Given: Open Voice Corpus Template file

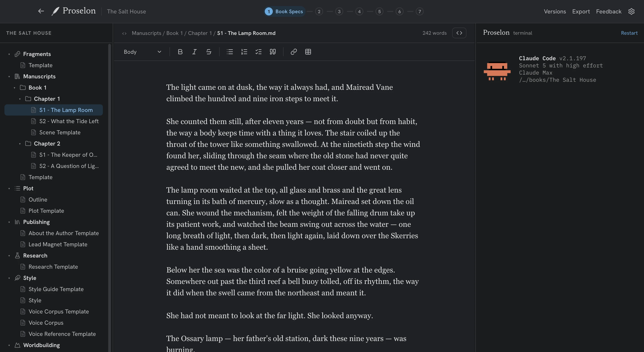Looking at the screenshot, I should click(x=53, y=312).
